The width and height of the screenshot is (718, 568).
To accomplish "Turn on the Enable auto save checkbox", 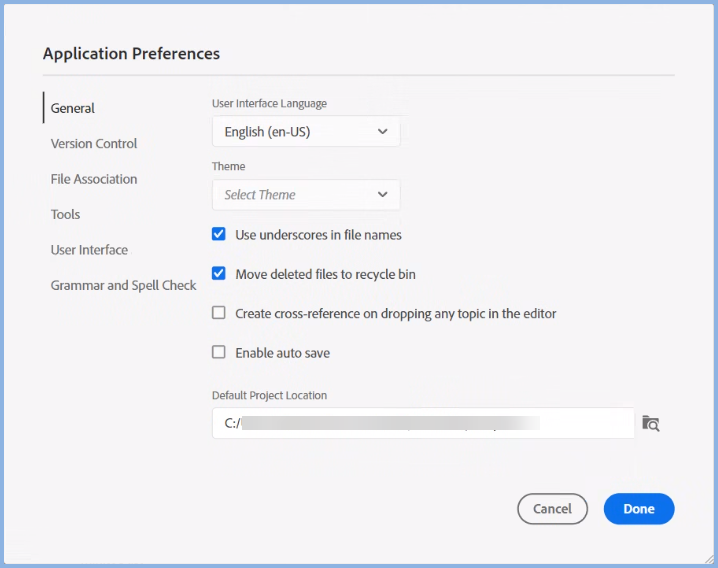I will coord(219,353).
